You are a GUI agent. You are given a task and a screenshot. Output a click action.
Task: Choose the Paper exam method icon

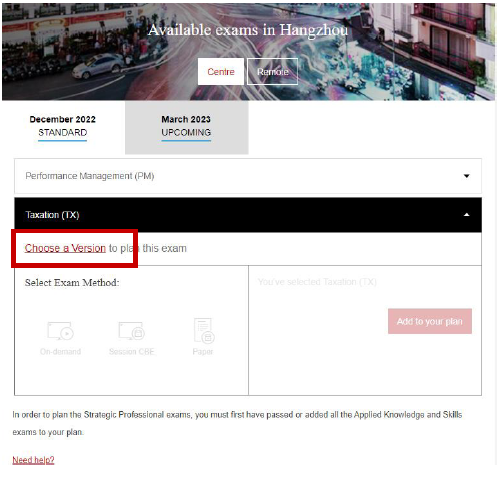pos(204,330)
